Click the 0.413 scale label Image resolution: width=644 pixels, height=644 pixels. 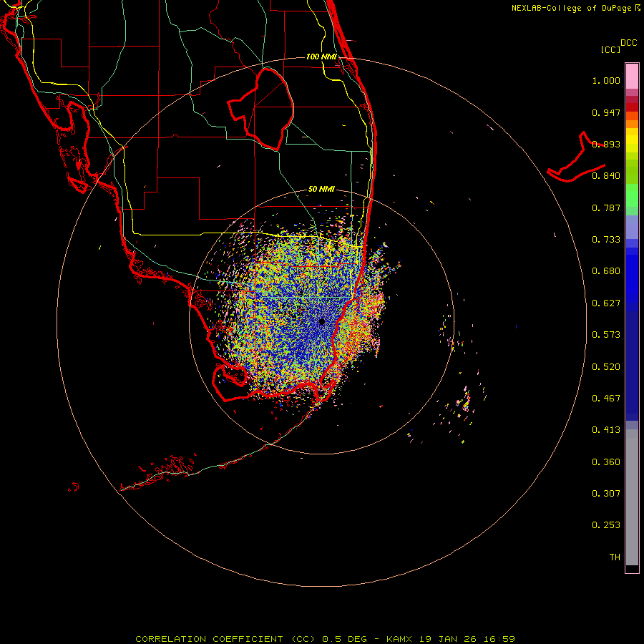[x=606, y=430]
